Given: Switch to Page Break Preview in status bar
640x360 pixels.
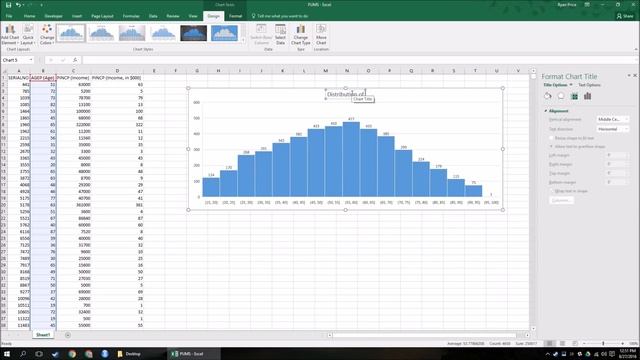Looking at the screenshot, I should [x=575, y=343].
